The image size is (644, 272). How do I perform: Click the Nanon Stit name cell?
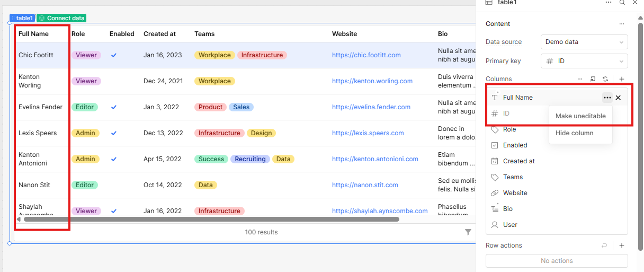click(x=34, y=185)
